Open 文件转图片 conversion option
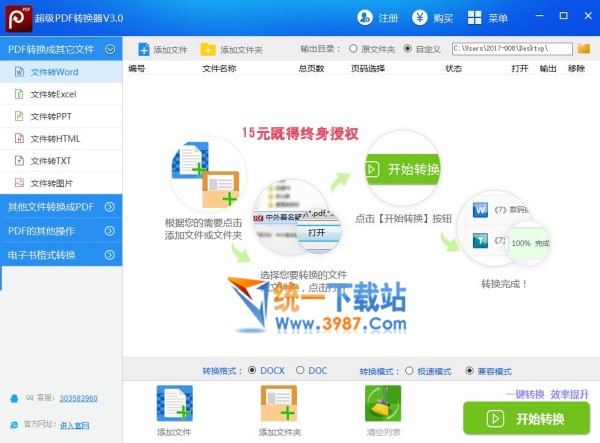600x443 pixels. click(x=61, y=183)
